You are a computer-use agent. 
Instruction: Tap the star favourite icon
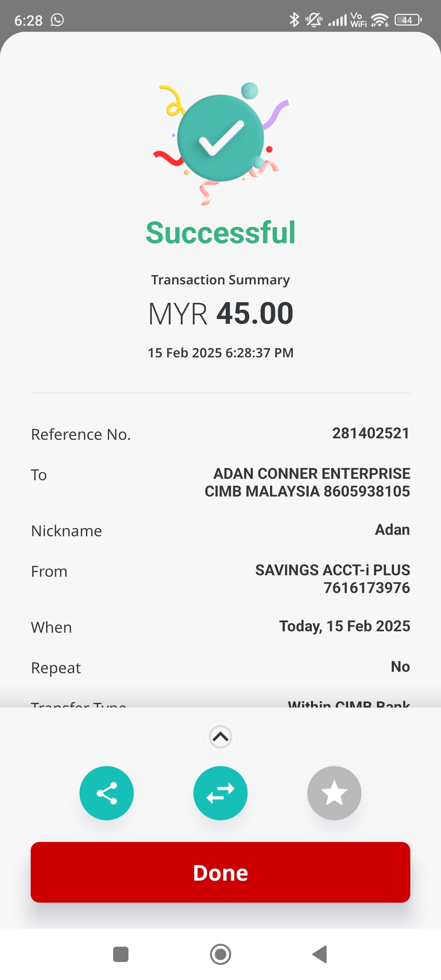(x=334, y=793)
